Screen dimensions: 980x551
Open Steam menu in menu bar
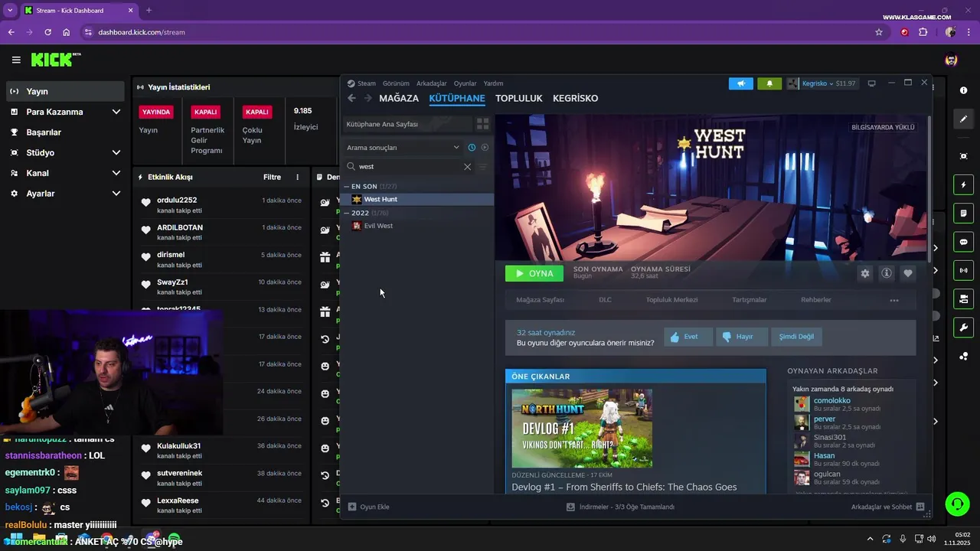(367, 83)
